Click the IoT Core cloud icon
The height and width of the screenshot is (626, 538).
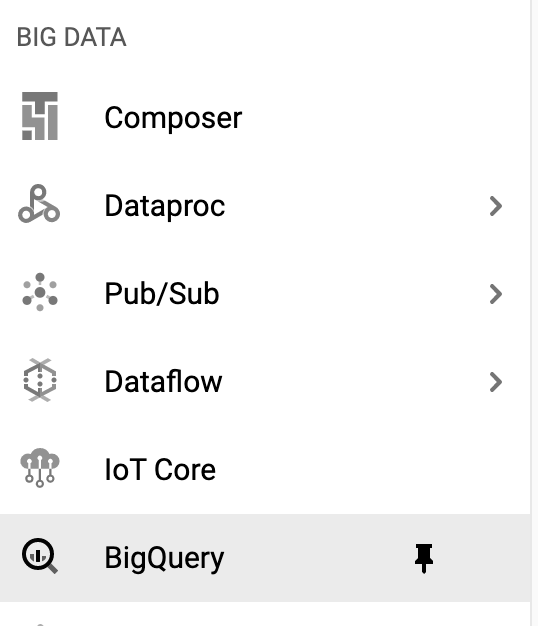[x=40, y=468]
